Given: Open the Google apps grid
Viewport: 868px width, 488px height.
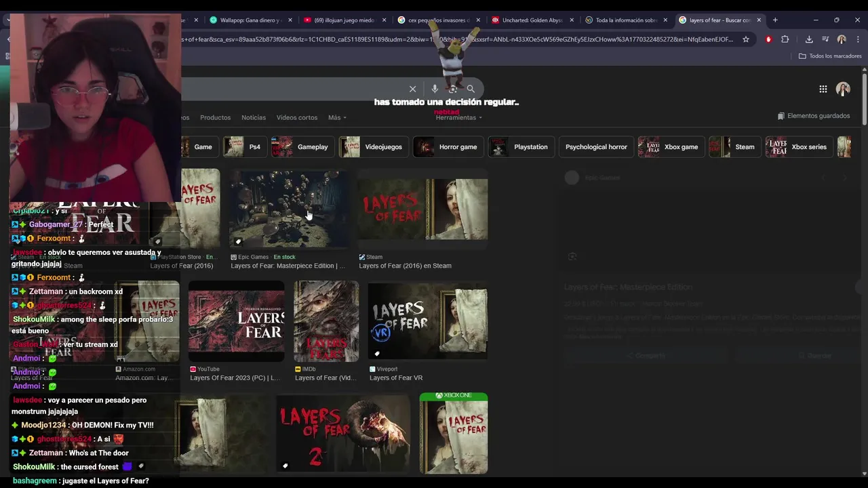Looking at the screenshot, I should pyautogui.click(x=823, y=89).
